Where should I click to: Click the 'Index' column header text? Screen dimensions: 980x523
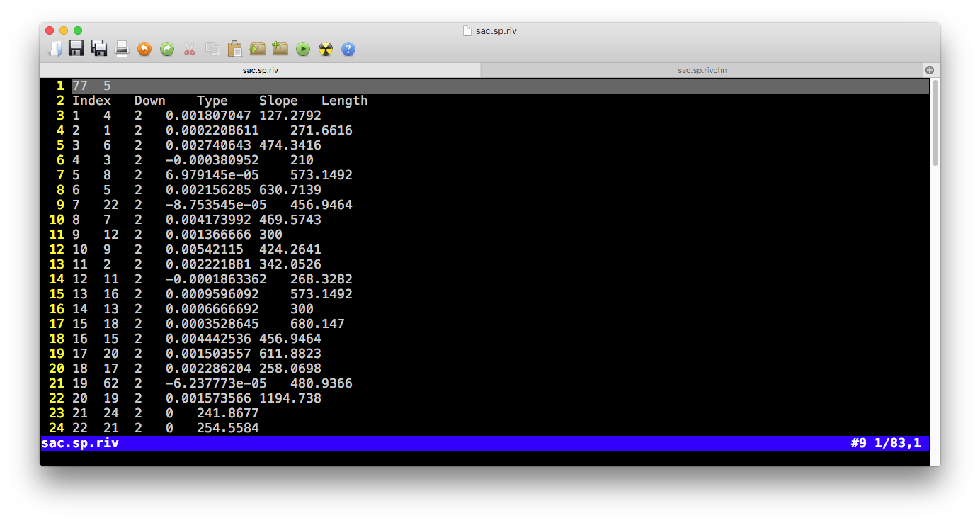tap(91, 101)
